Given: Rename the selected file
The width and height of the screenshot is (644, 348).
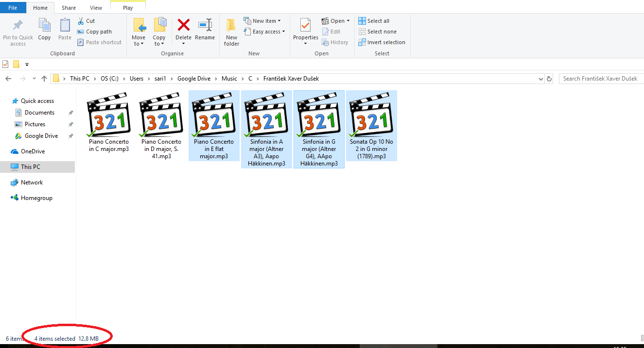Looking at the screenshot, I should click(205, 29).
